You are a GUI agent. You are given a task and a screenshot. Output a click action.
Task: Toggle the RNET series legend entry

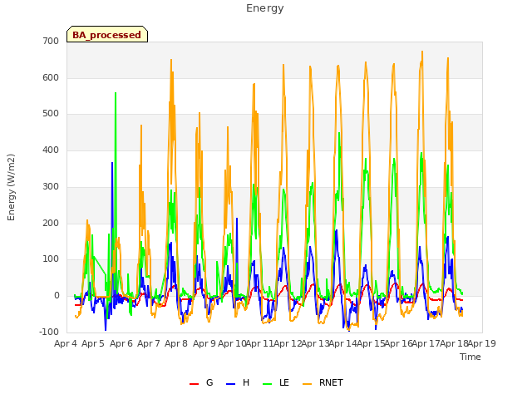(x=323, y=382)
